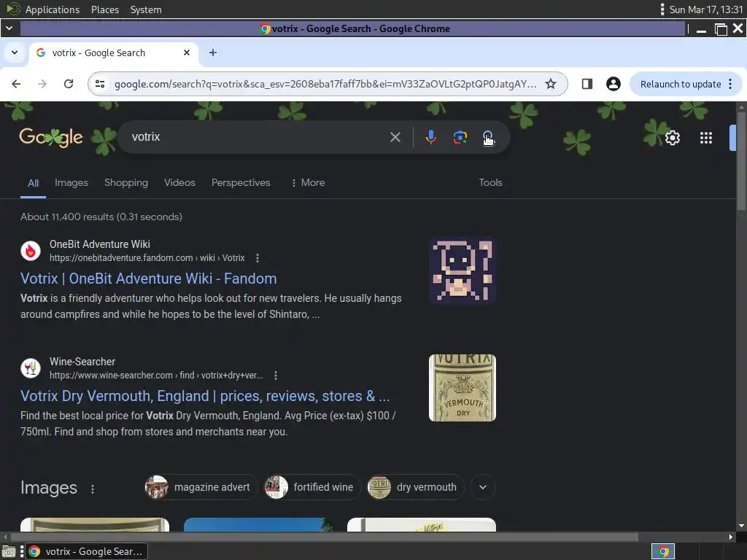Image resolution: width=747 pixels, height=560 pixels.
Task: Clear the search box with the X
Action: pos(395,137)
